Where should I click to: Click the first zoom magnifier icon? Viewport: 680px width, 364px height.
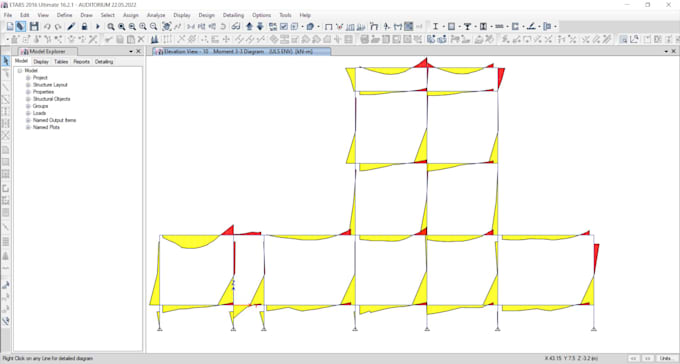click(x=111, y=26)
